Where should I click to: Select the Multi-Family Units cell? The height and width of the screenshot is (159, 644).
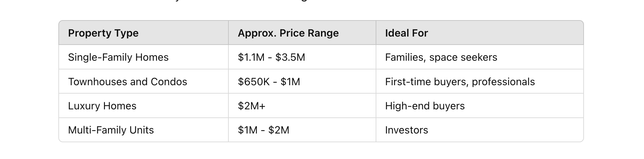[144, 130]
